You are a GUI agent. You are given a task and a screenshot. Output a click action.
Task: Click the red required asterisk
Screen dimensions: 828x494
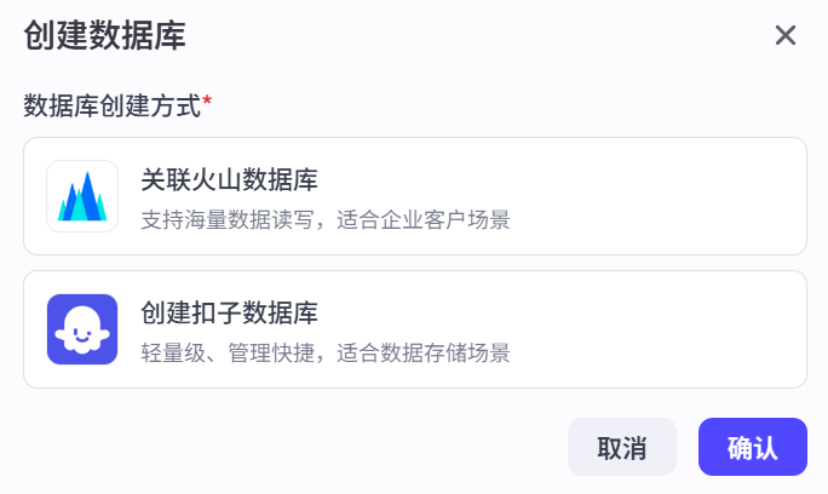[x=207, y=101]
